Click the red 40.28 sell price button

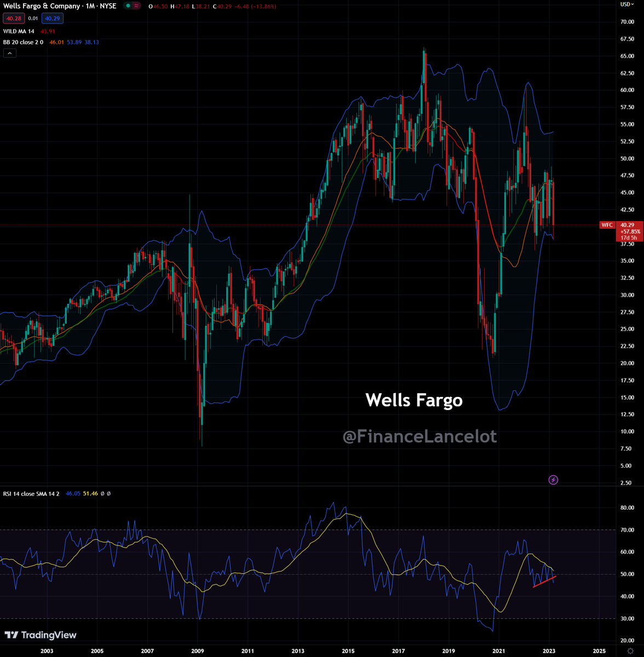pyautogui.click(x=13, y=19)
